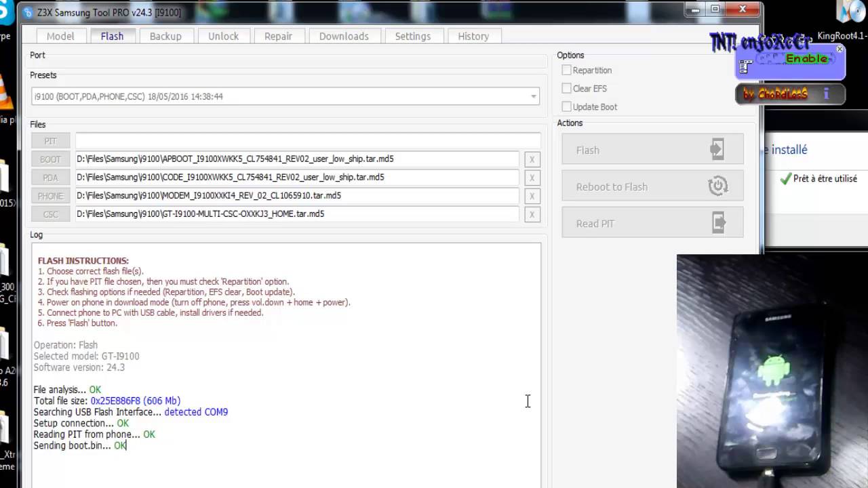Click 'FLASH INSTRUCTIONS:' heading in log

tap(83, 261)
